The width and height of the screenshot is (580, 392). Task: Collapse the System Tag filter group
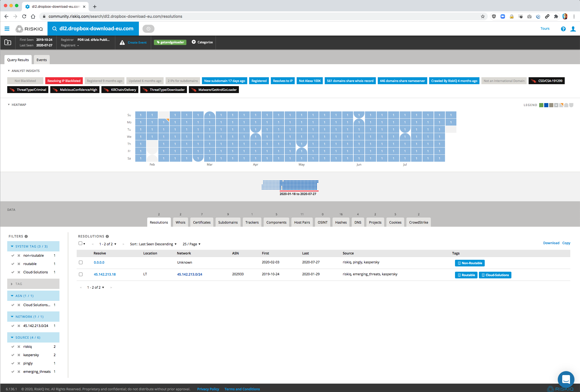pos(33,246)
